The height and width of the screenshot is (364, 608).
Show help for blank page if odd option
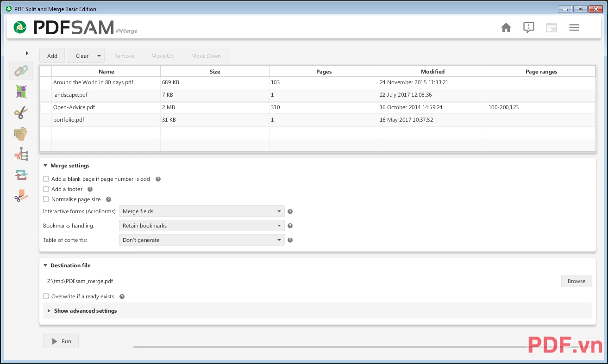pos(158,179)
